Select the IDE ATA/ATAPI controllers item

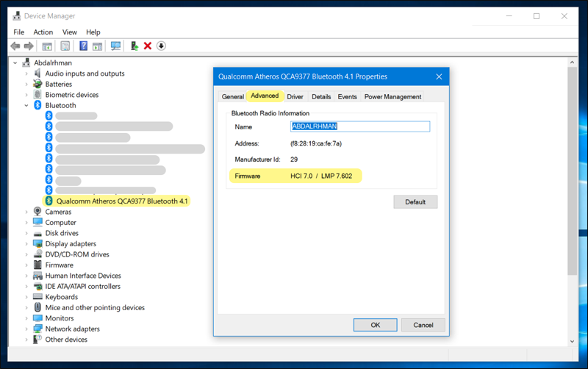tap(83, 287)
